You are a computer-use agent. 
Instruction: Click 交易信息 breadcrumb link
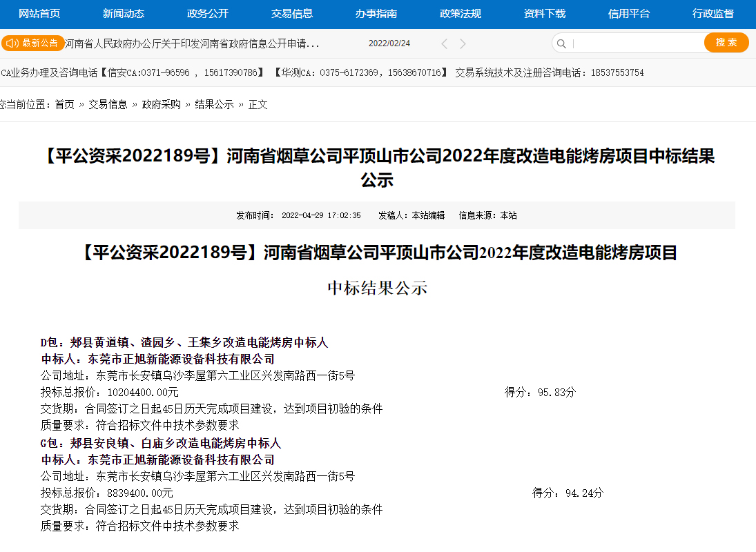[x=108, y=104]
